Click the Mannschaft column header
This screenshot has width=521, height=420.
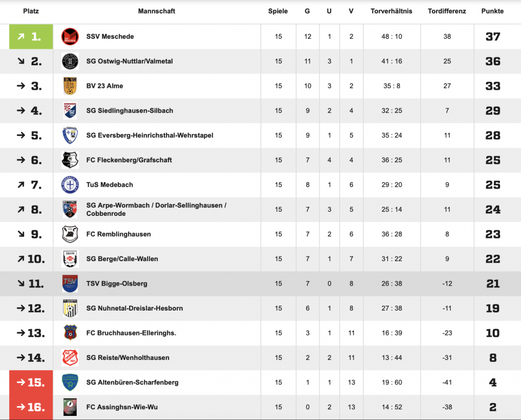tap(156, 11)
